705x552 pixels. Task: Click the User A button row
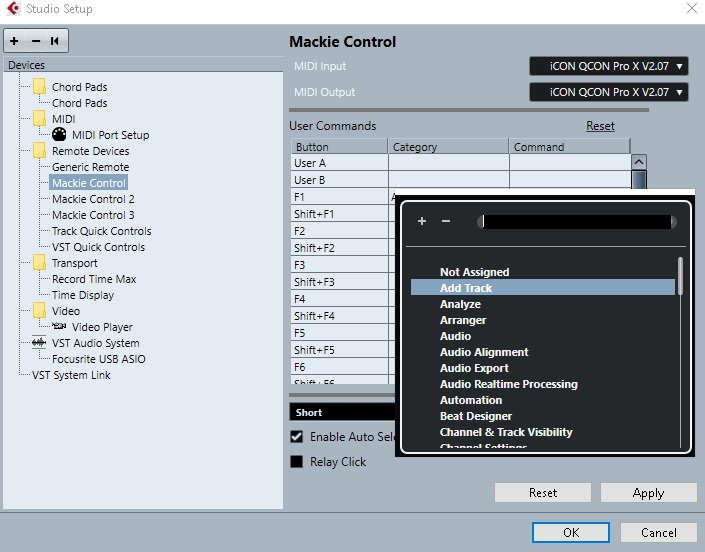339,163
